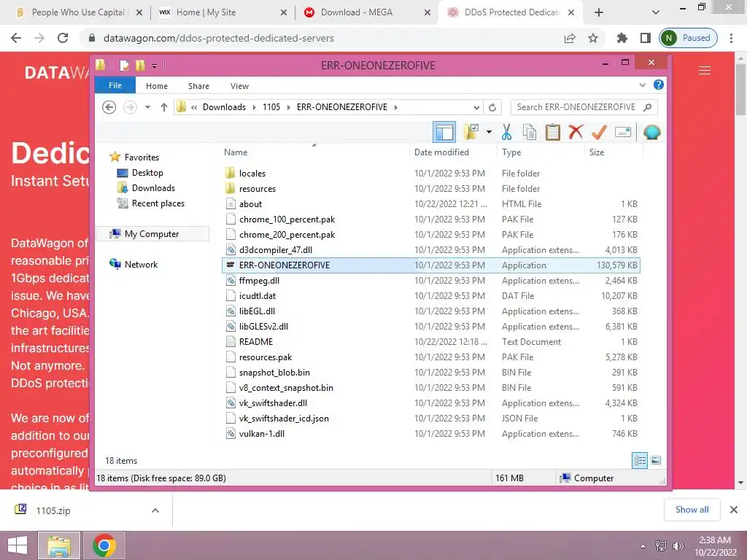The image size is (747, 560).
Task: Click the Up one level arrow
Action: (164, 107)
